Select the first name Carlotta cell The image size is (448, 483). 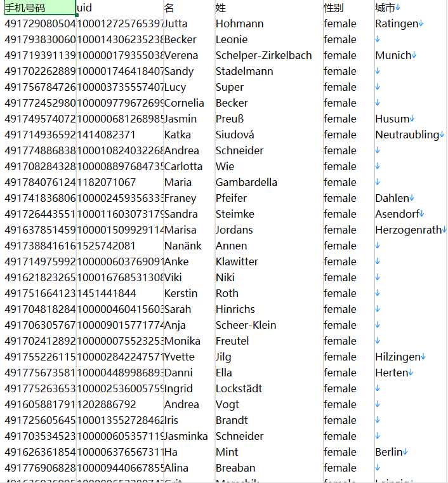pos(189,166)
